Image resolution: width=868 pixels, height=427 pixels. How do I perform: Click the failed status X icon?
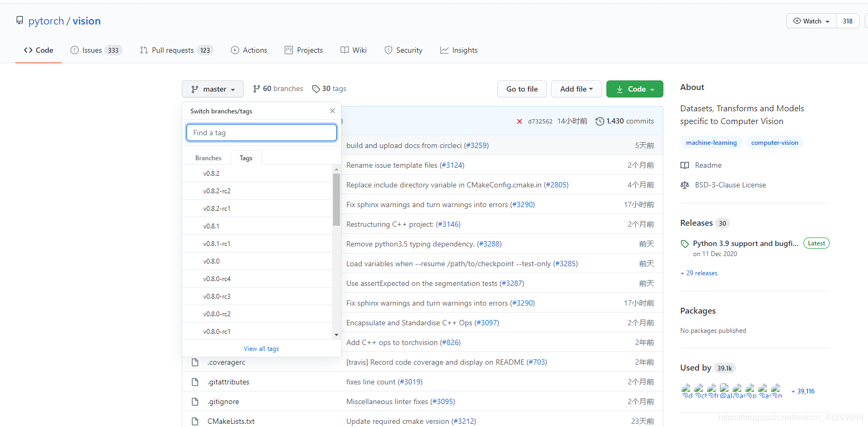[x=519, y=121]
